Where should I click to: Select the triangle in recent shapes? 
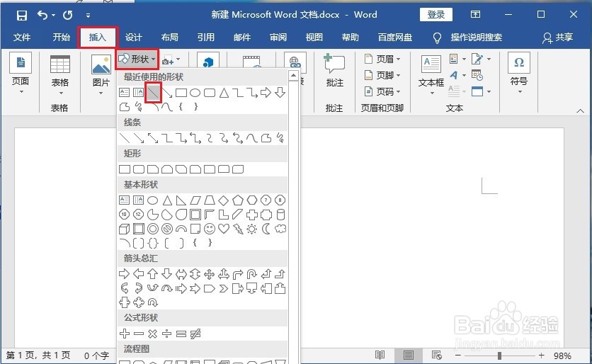tap(224, 92)
